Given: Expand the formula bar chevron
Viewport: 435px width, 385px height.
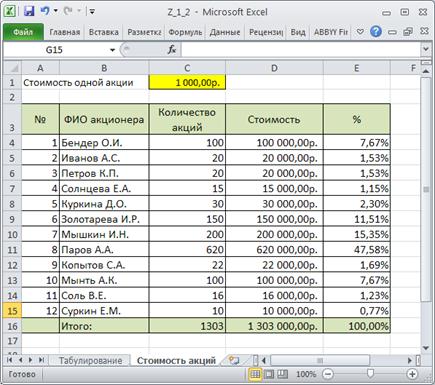Looking at the screenshot, I should [x=425, y=49].
